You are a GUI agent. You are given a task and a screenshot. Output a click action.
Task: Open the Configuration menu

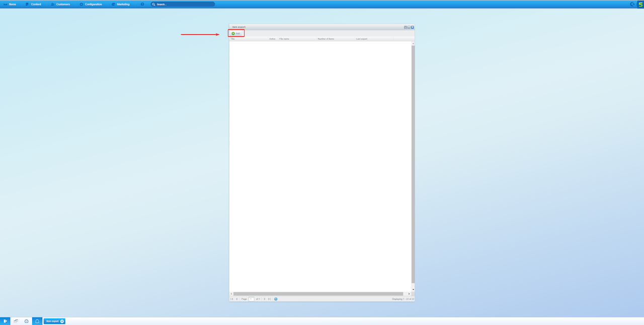click(x=91, y=4)
